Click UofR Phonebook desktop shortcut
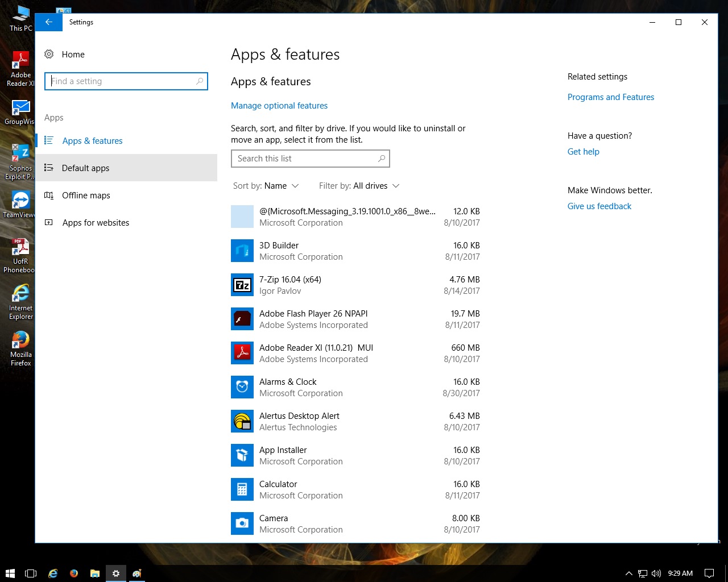Image resolution: width=728 pixels, height=582 pixels. 19,255
